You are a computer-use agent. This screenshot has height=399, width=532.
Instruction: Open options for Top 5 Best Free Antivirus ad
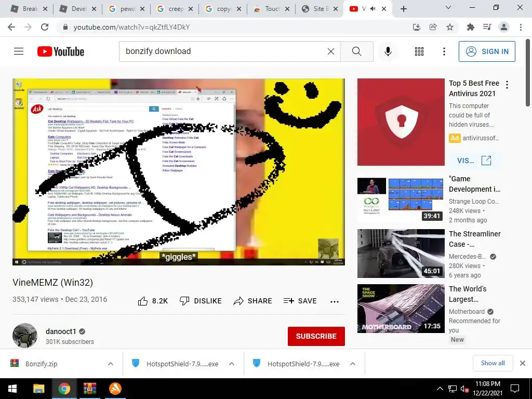[x=507, y=85]
